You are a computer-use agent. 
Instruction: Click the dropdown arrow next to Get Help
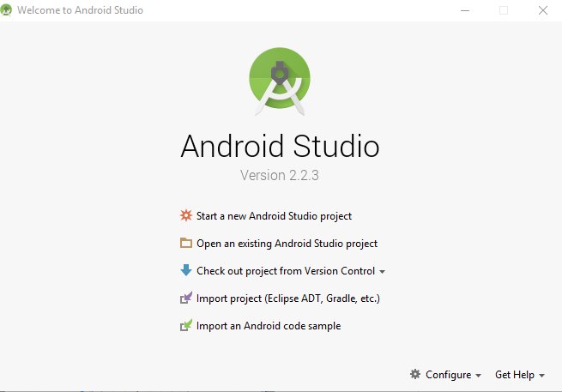(x=541, y=376)
